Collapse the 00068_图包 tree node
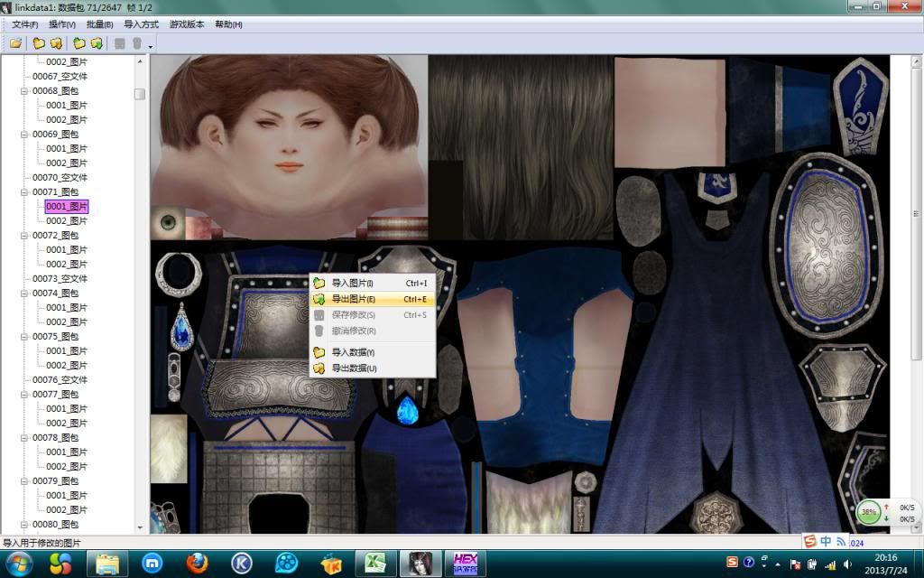The width and height of the screenshot is (924, 578). click(24, 91)
